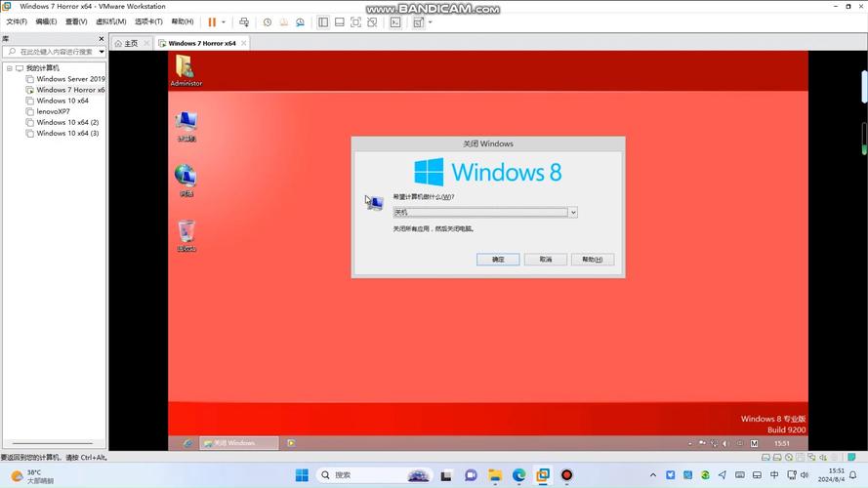Click the Bandicam recorder host taskbar icon
This screenshot has height=488, width=868.
pyautogui.click(x=567, y=474)
